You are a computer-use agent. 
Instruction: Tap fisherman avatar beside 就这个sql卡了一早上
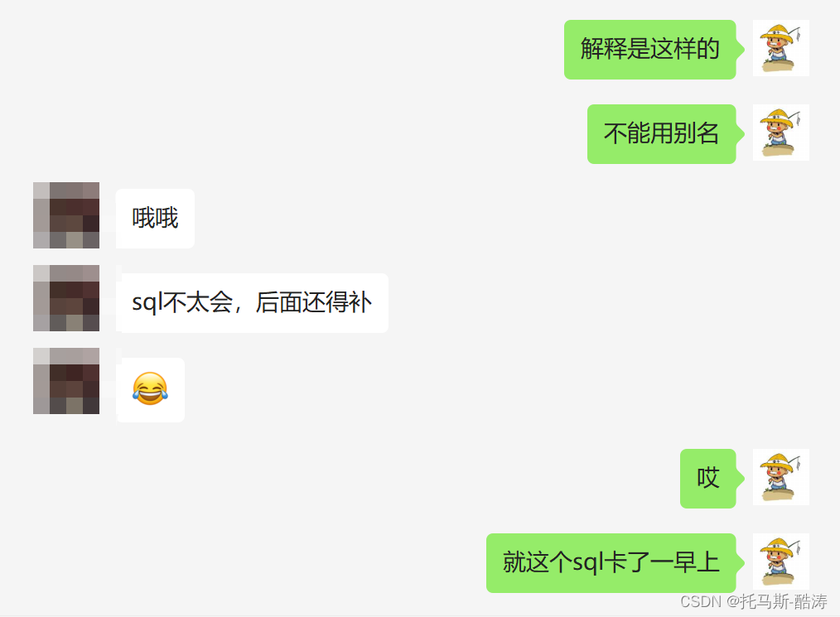coord(780,562)
